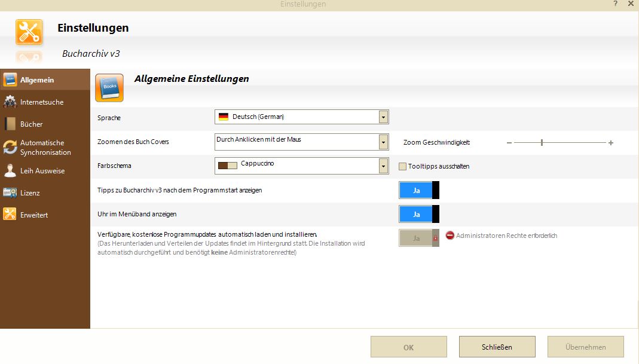Click the Cappuccino color swatch preview
This screenshot has height=364, width=639.
(x=227, y=166)
